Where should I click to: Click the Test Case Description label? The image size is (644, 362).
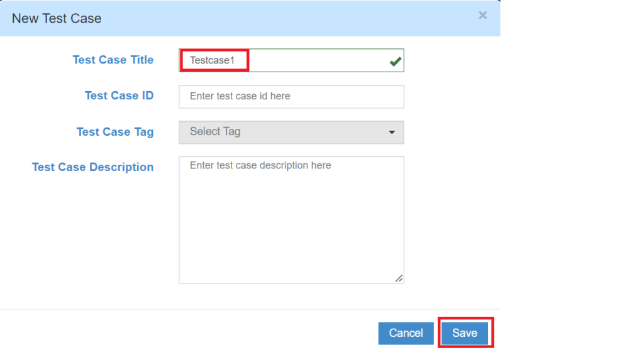tap(92, 167)
